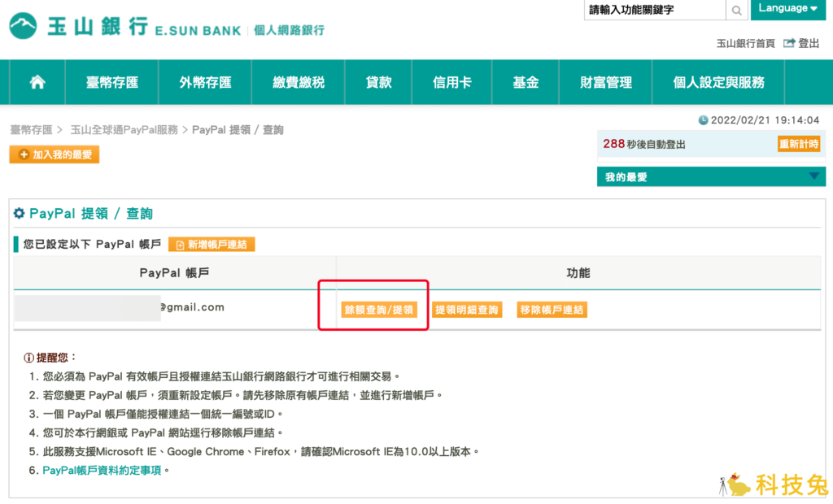Click the E.SUN Bank mountain logo
This screenshot has width=833, height=504.
tap(23, 25)
